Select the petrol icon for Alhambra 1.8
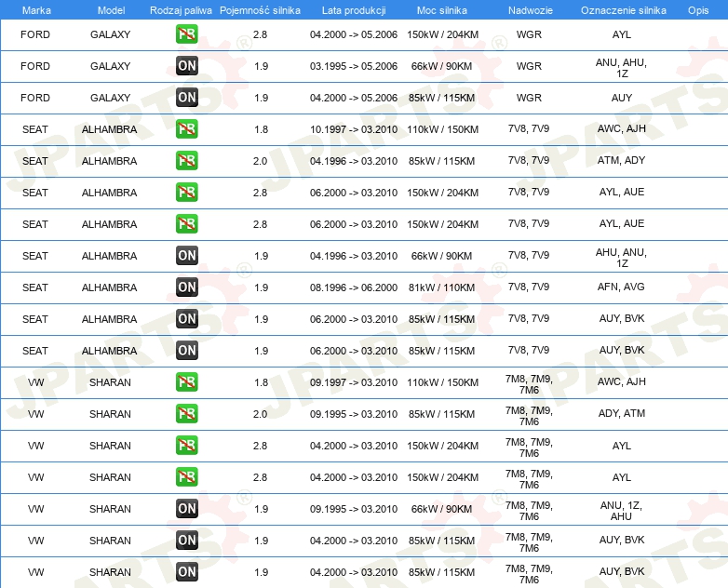Image resolution: width=728 pixels, height=588 pixels. pos(186,129)
